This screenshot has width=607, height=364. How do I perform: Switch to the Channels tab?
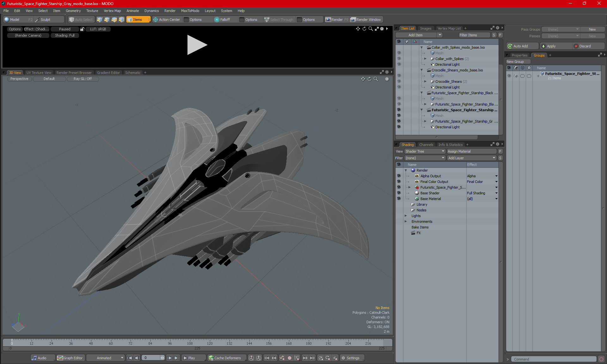426,145
